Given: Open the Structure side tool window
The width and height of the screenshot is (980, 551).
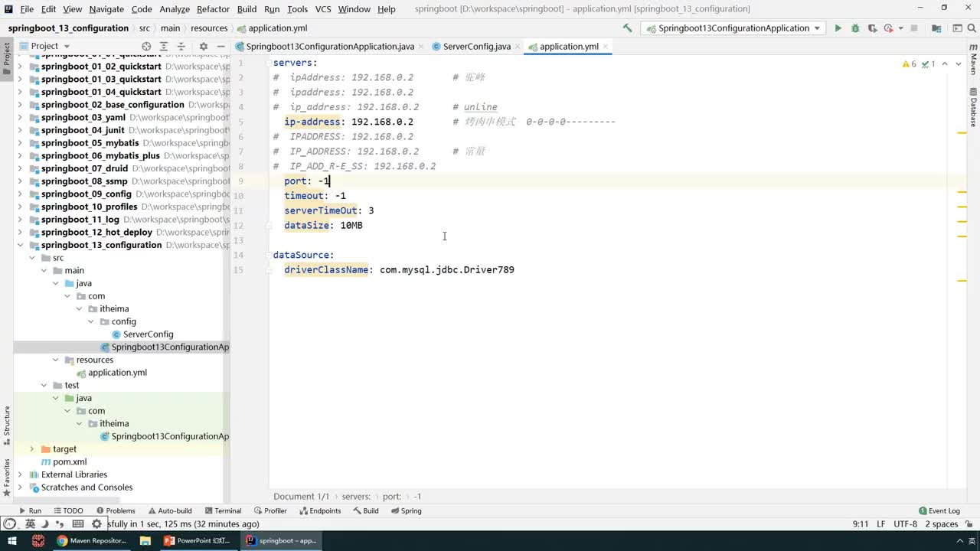Looking at the screenshot, I should coord(6,426).
